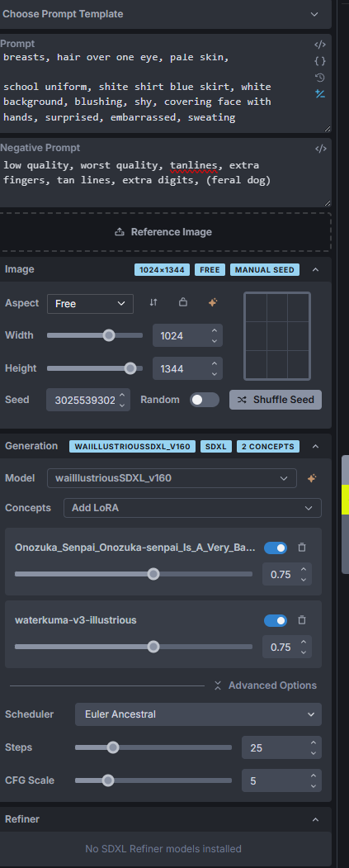
Task: Open the Aspect Free dropdown
Action: 90,303
